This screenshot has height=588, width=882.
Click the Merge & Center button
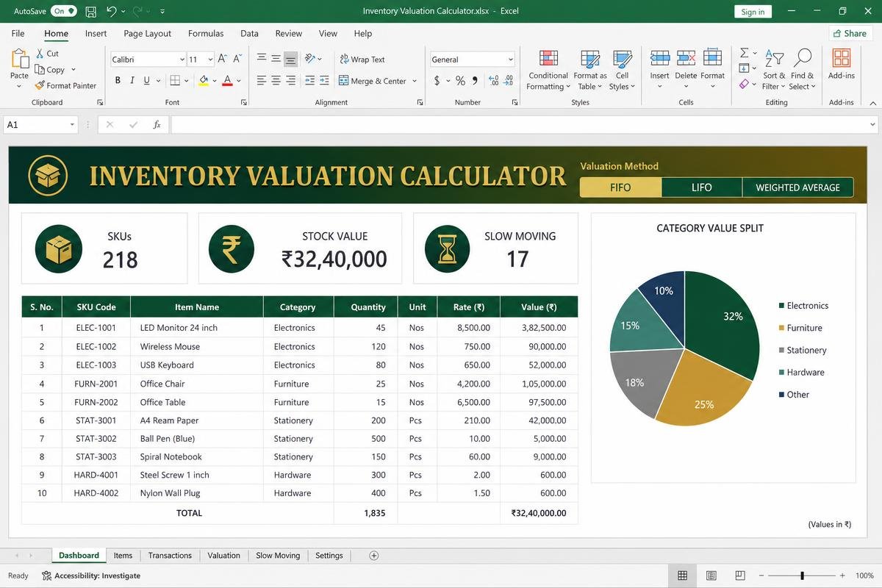coord(373,81)
